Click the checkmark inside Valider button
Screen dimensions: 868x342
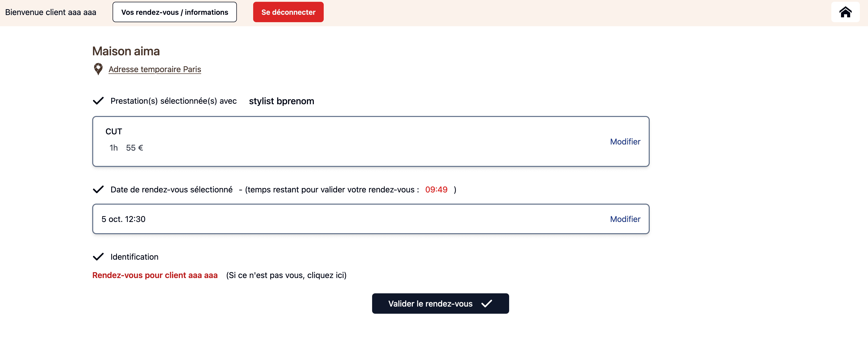(486, 304)
